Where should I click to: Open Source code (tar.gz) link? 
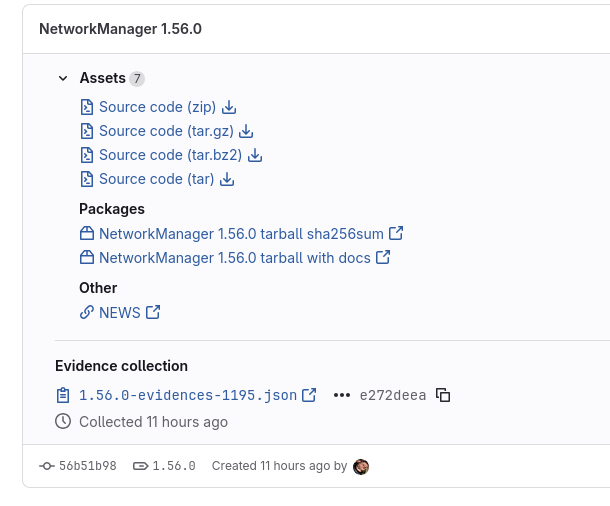pos(166,131)
